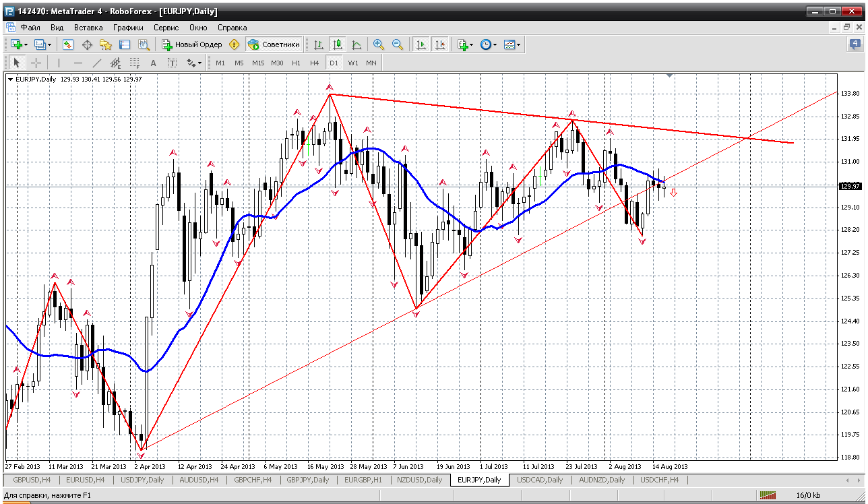Screen dimensions: 868x504
Task: Open the Файл menu
Action: 30,28
